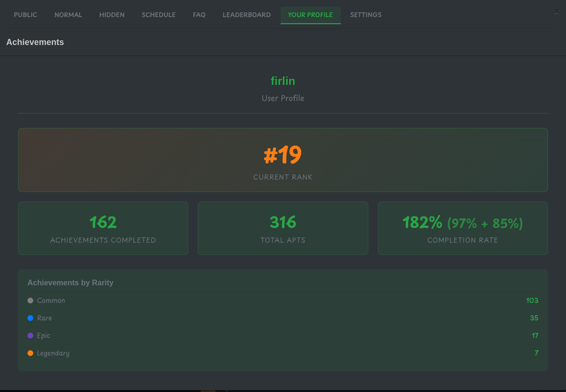566x392 pixels.
Task: Click the User Profile subtitle
Action: pos(283,98)
